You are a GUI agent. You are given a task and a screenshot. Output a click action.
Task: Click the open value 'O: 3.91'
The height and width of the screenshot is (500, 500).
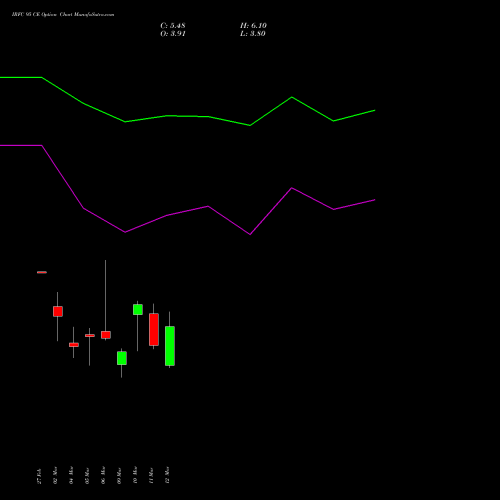[173, 34]
